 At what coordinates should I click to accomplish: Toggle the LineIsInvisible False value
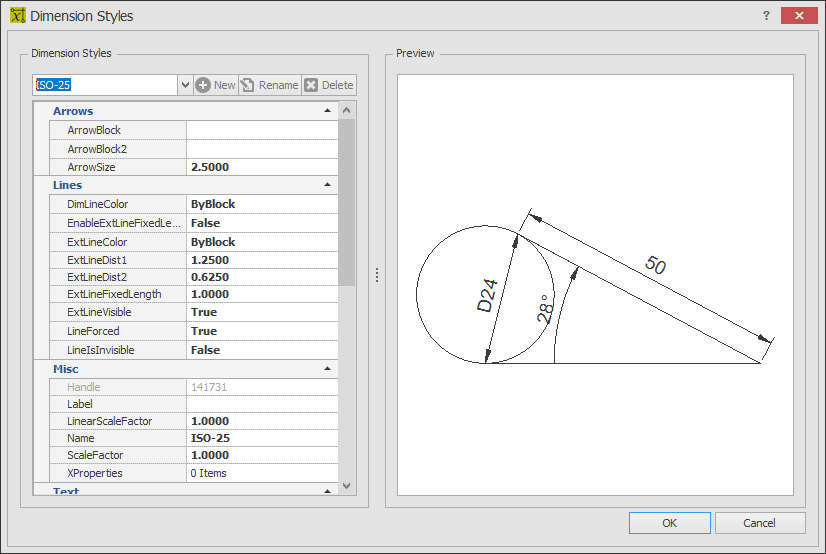point(262,350)
